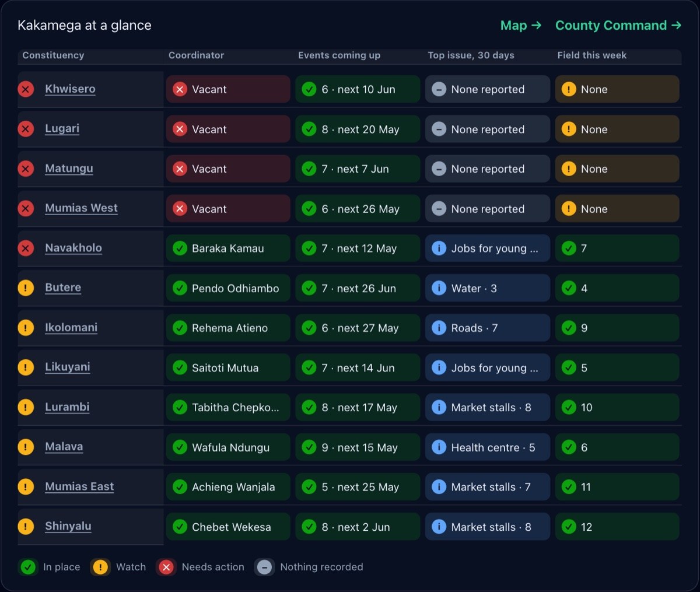Click the green check icon beside field count 12
Screen dimensions: 700x592
[x=569, y=527]
